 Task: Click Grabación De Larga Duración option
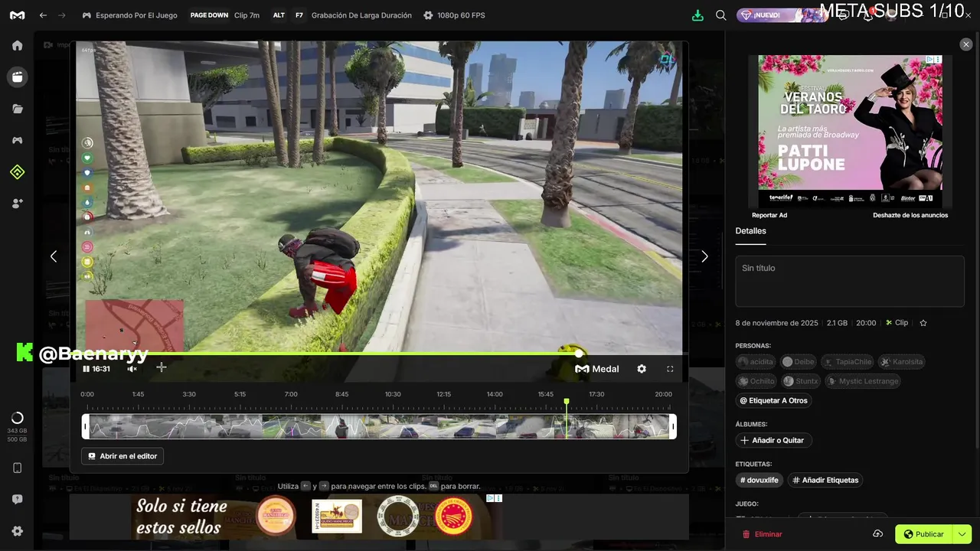tap(361, 15)
